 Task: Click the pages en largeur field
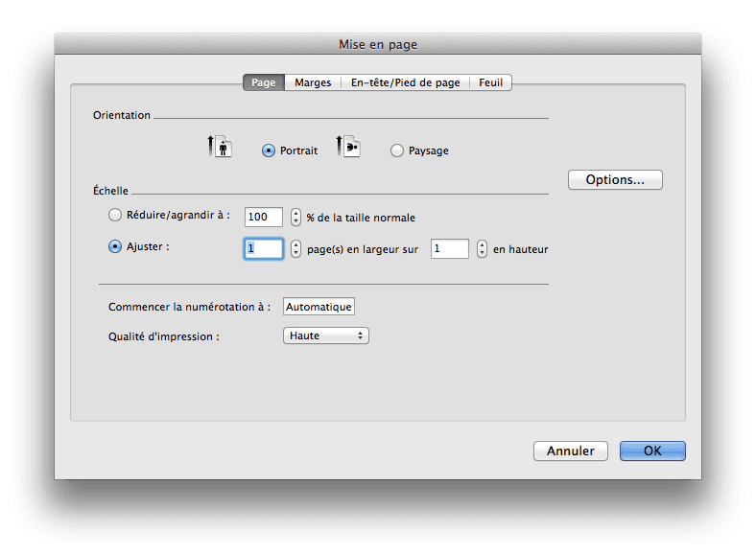click(x=264, y=248)
